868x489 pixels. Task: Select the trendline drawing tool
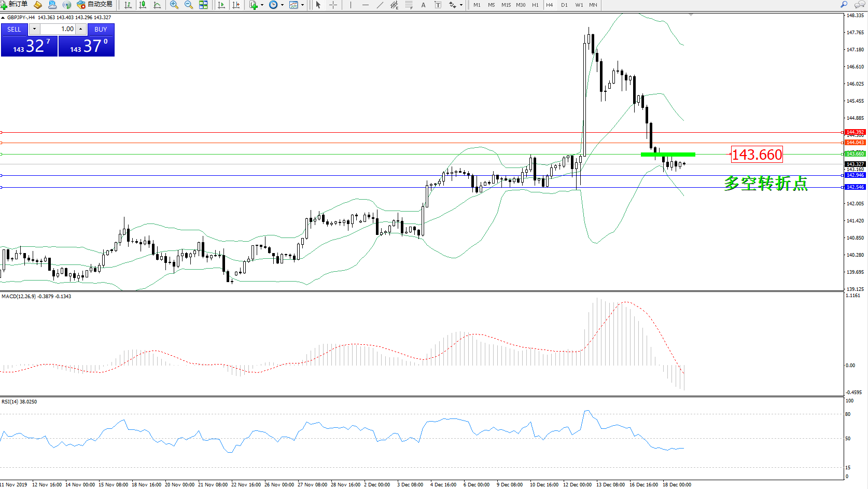[x=380, y=5]
